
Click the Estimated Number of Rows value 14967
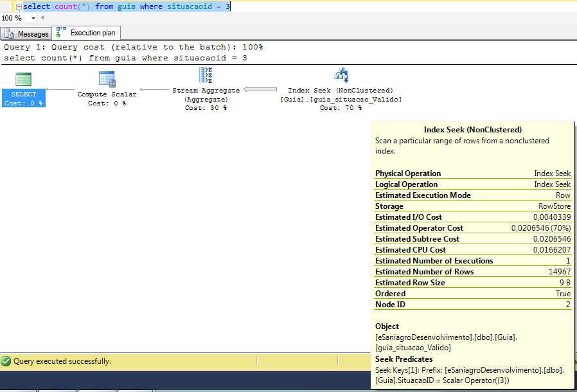tap(560, 272)
